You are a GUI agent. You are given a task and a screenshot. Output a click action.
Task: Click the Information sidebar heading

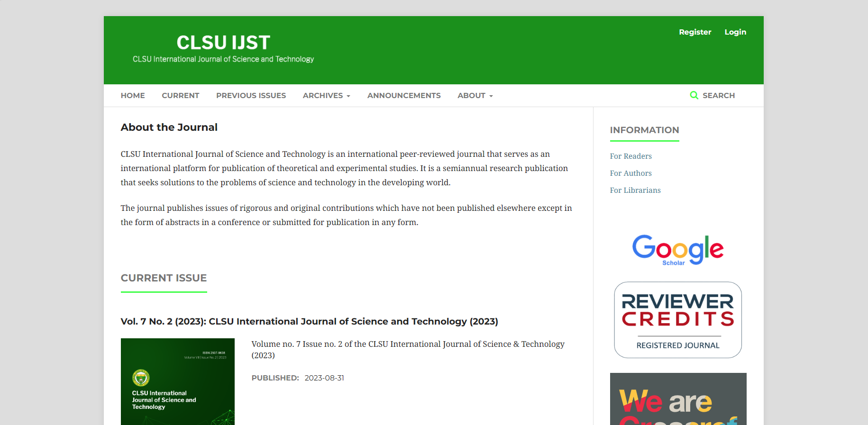coord(645,130)
